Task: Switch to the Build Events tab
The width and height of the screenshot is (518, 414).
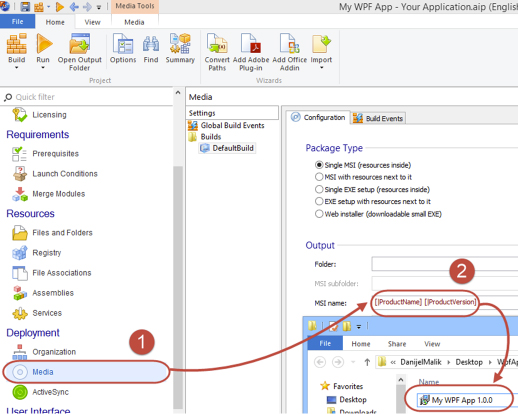Action: (x=378, y=118)
